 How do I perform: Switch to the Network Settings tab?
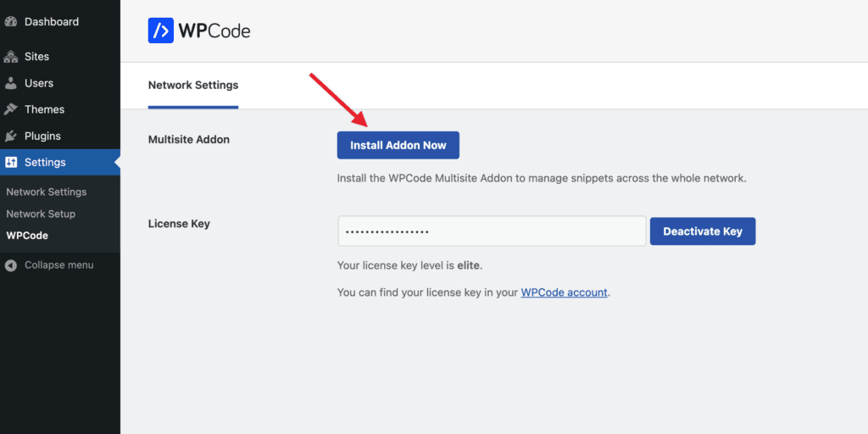[193, 86]
